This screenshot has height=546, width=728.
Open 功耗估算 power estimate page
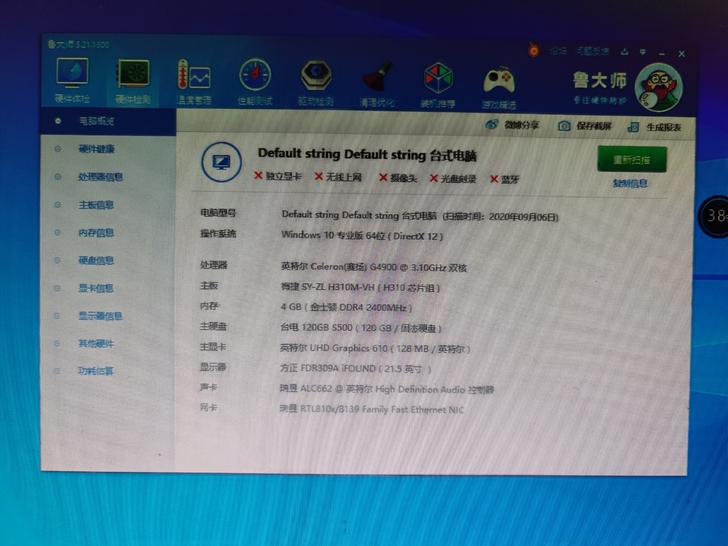(96, 371)
